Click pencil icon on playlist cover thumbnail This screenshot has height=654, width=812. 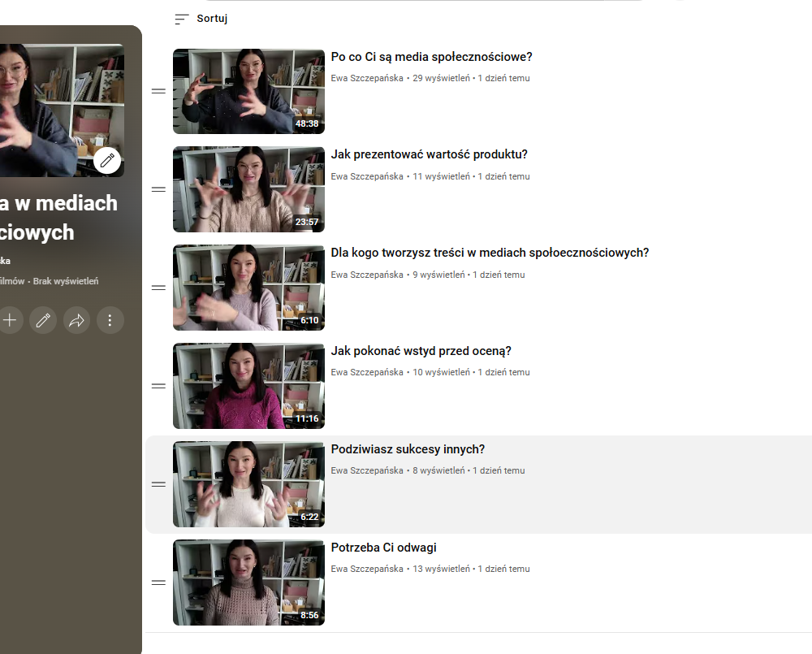[107, 161]
